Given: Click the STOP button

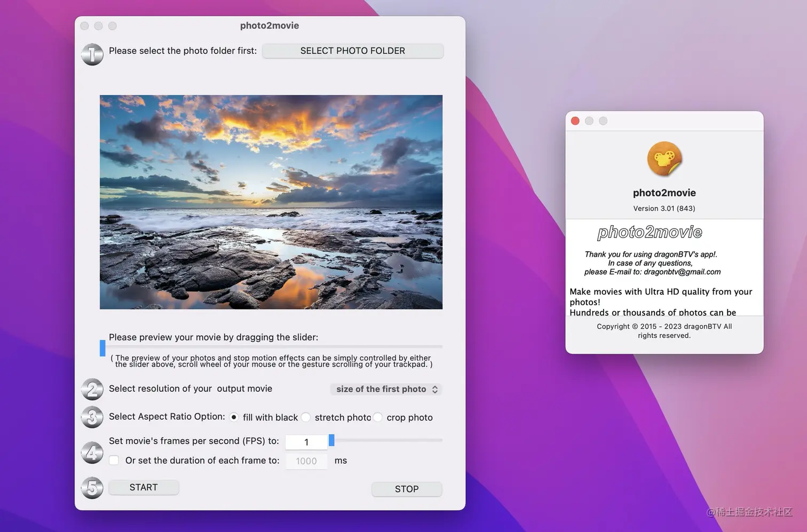Looking at the screenshot, I should coord(407,489).
